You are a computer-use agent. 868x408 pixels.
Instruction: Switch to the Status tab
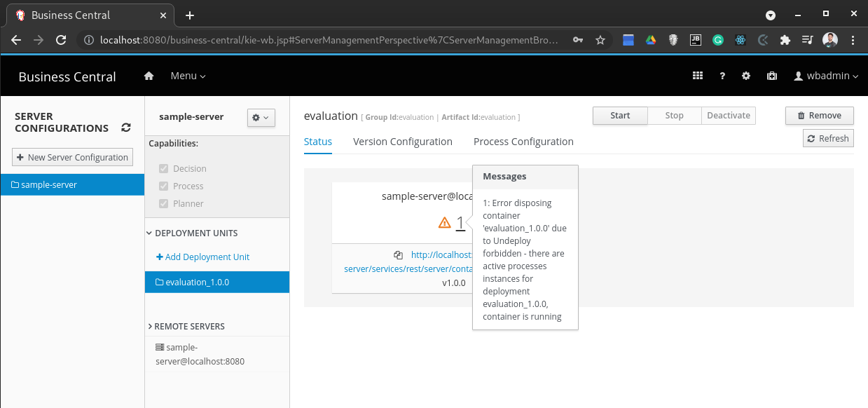coord(318,142)
